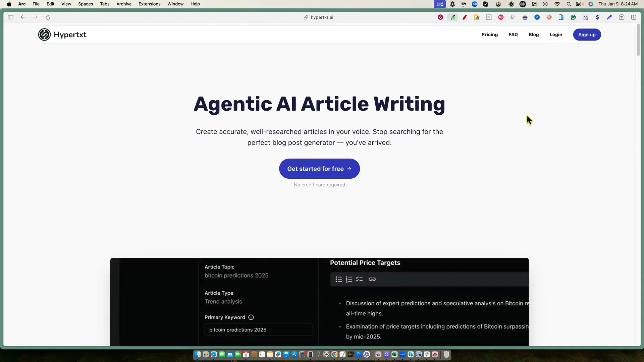Click the checklist icon in editor toolbar

359,279
